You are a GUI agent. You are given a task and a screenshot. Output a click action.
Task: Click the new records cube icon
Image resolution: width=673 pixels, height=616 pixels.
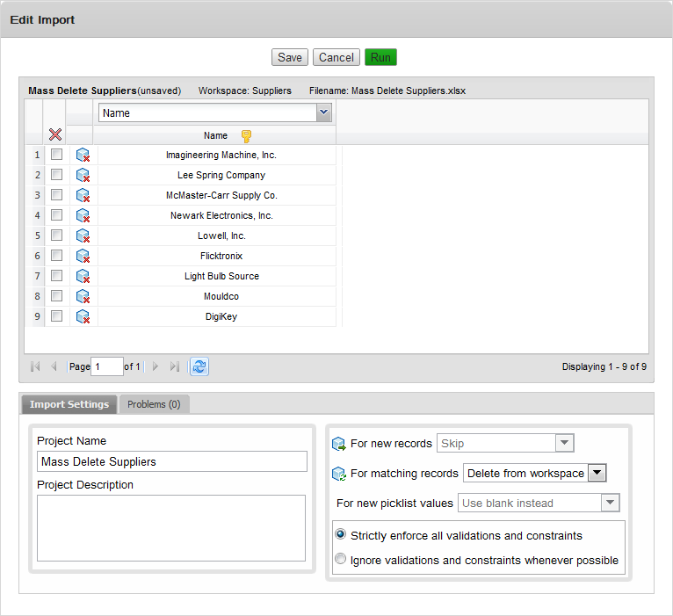pyautogui.click(x=339, y=444)
